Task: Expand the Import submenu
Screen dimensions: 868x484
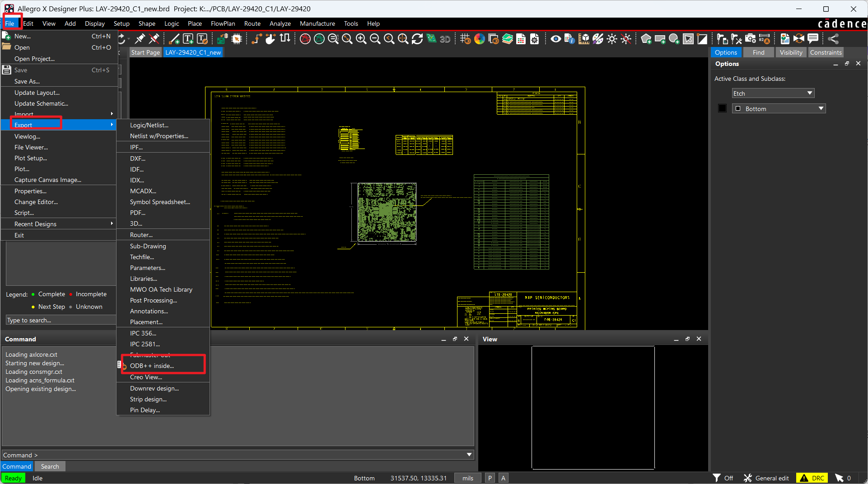Action: pos(59,114)
